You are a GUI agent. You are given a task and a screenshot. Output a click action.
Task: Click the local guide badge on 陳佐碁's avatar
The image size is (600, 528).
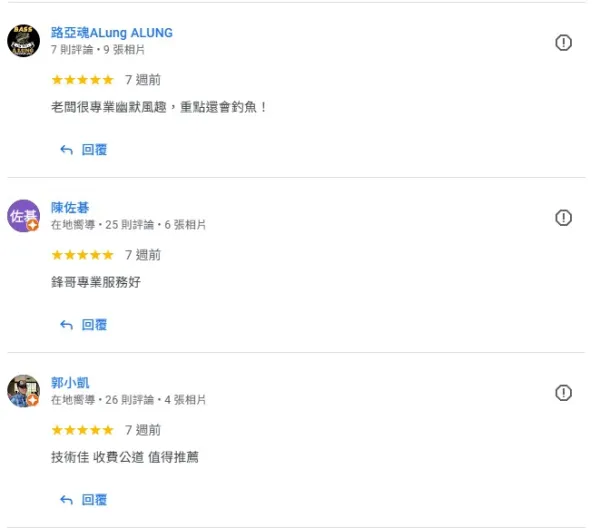click(33, 226)
